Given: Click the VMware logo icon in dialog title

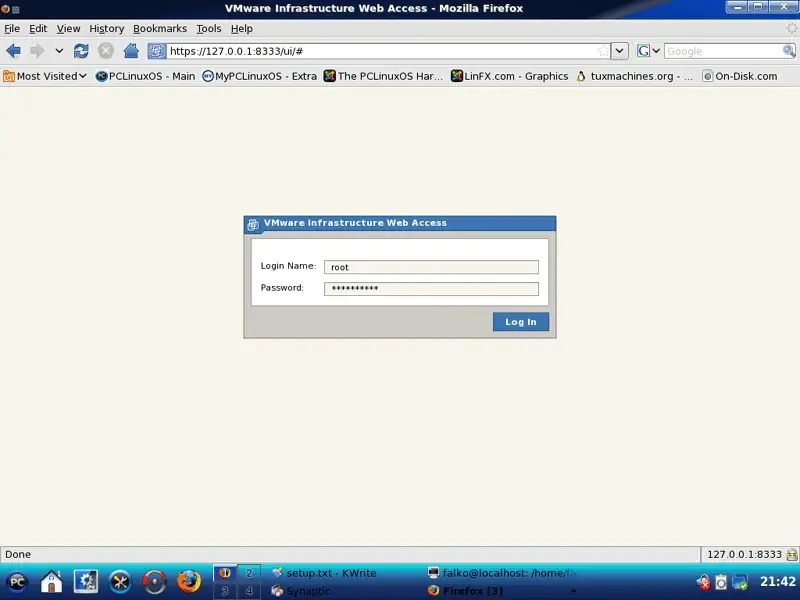Looking at the screenshot, I should [253, 224].
